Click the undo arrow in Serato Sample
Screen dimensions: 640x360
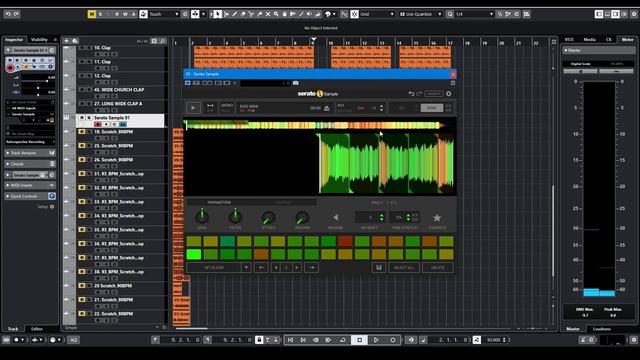pos(411,93)
